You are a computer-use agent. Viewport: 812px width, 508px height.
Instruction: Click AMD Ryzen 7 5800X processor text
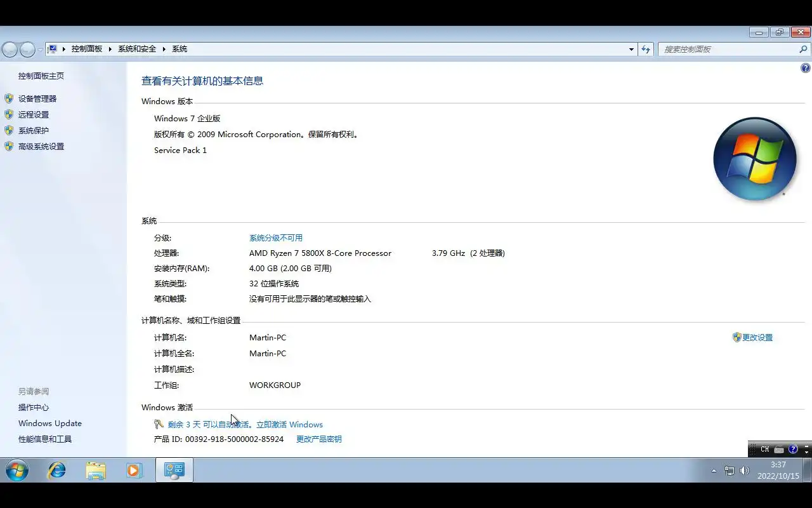(x=320, y=253)
